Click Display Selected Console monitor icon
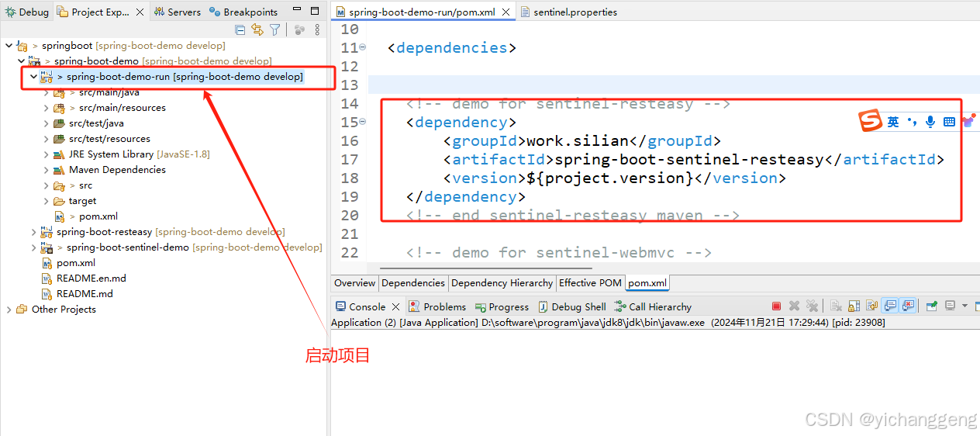The width and height of the screenshot is (980, 436). click(x=950, y=306)
